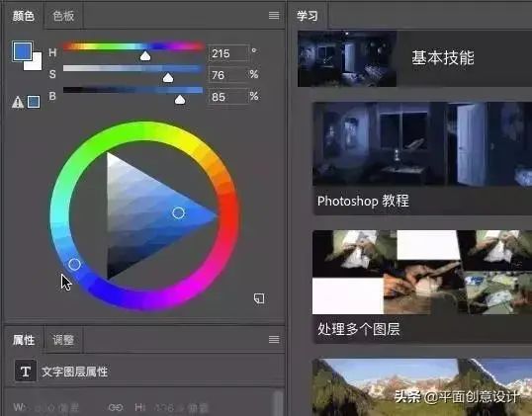532x416 pixels.
Task: Open the Photoshop 教程 tutorial card
Action: [x=422, y=159]
